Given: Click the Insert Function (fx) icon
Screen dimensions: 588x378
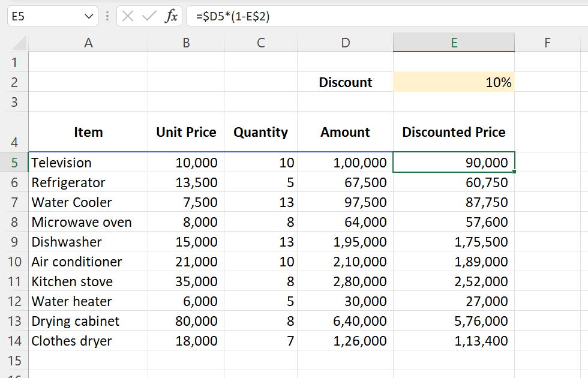Looking at the screenshot, I should (172, 16).
